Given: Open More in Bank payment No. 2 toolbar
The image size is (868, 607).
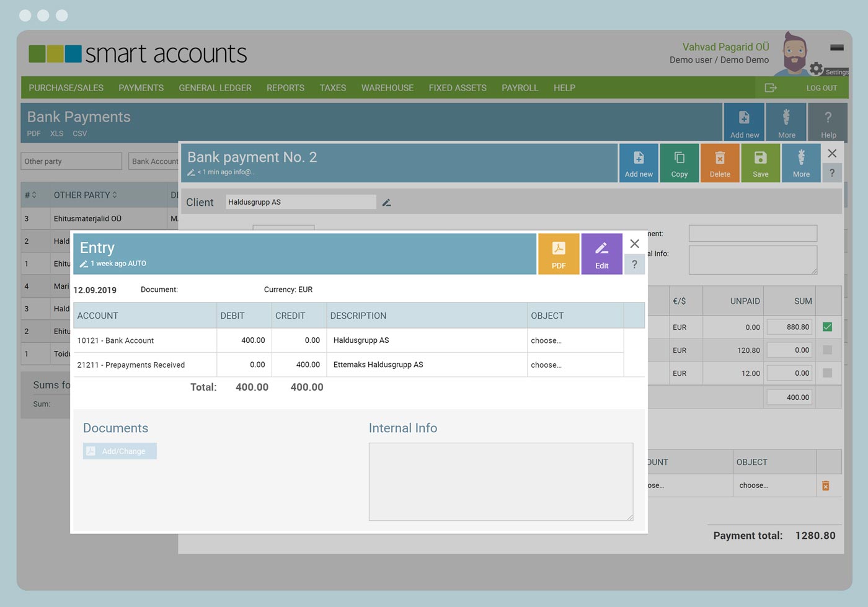Looking at the screenshot, I should click(x=801, y=163).
